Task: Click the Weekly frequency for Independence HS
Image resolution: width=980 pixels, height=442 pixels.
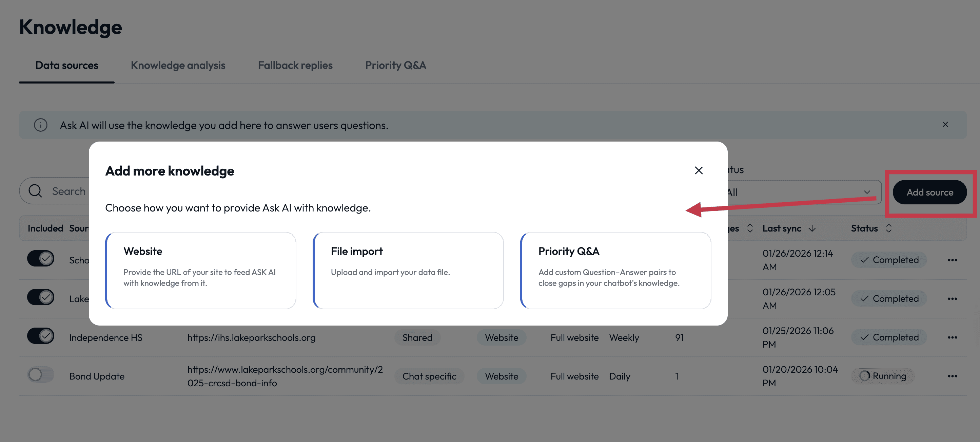Action: pyautogui.click(x=624, y=338)
